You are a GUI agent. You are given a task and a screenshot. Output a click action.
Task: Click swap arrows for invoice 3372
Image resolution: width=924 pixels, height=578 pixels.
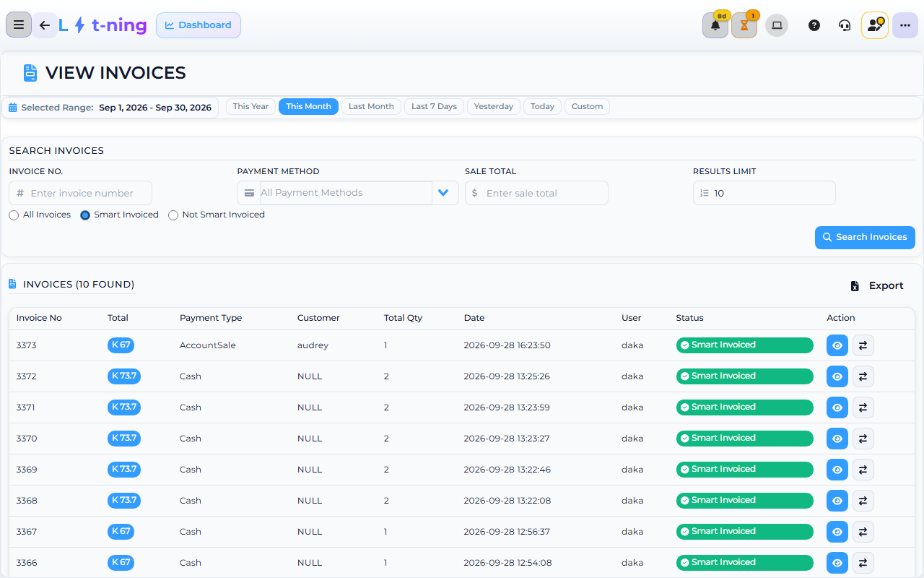[863, 376]
